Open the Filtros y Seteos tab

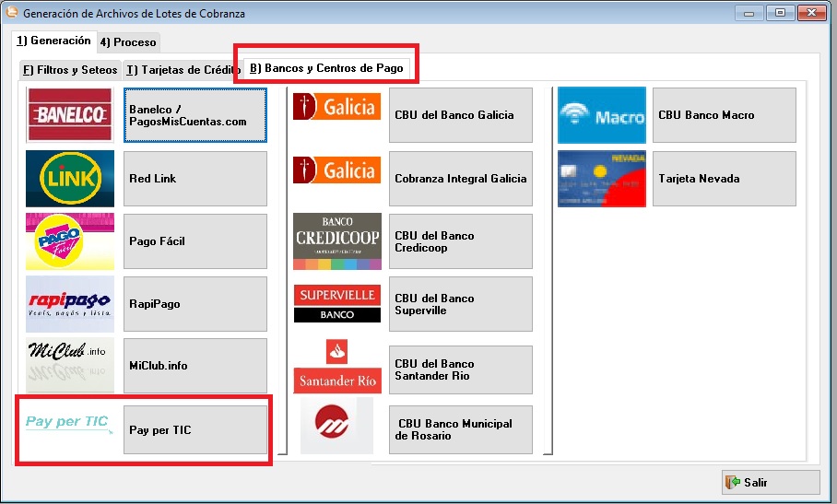pos(70,70)
